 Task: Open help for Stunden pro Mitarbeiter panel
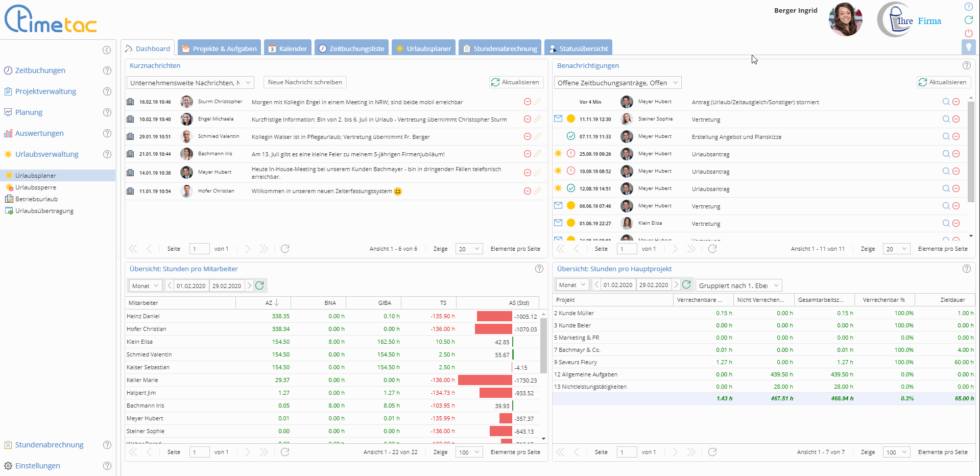539,269
